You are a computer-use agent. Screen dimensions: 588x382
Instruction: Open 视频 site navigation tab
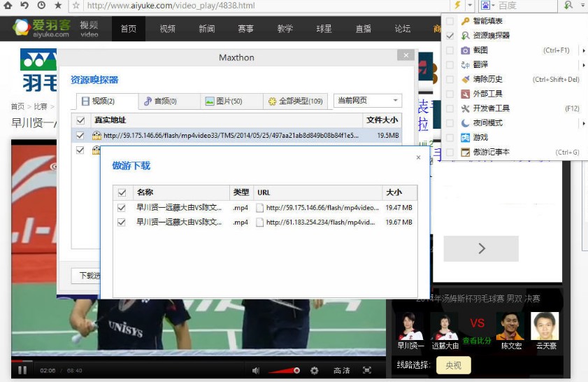168,29
